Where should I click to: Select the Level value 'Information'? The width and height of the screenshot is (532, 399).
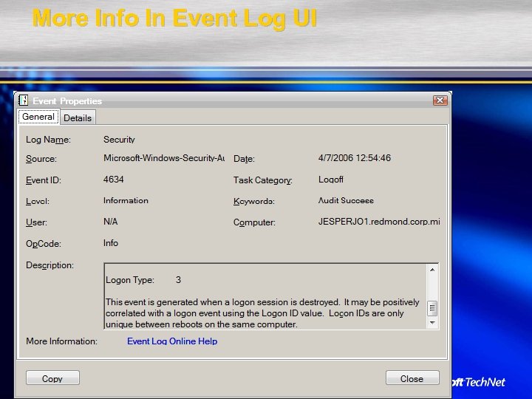coord(126,200)
